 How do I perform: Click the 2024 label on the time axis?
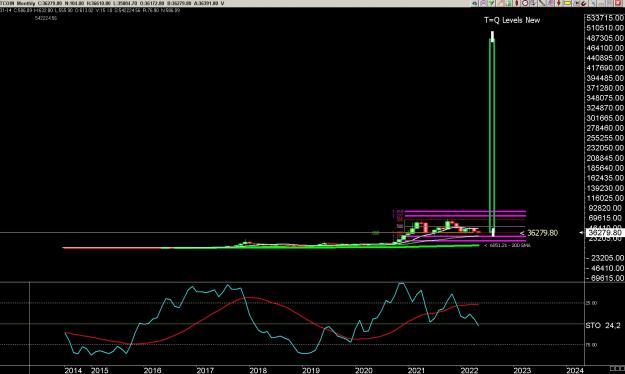(575, 370)
